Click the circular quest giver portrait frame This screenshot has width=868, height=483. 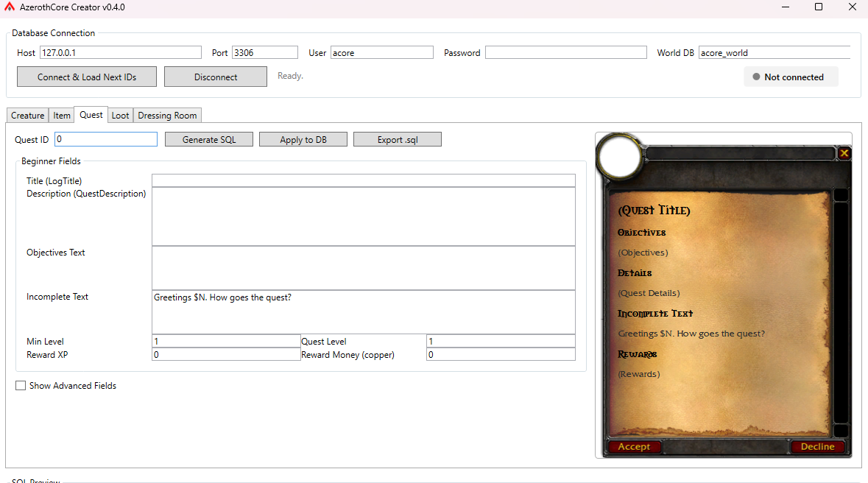pos(619,157)
